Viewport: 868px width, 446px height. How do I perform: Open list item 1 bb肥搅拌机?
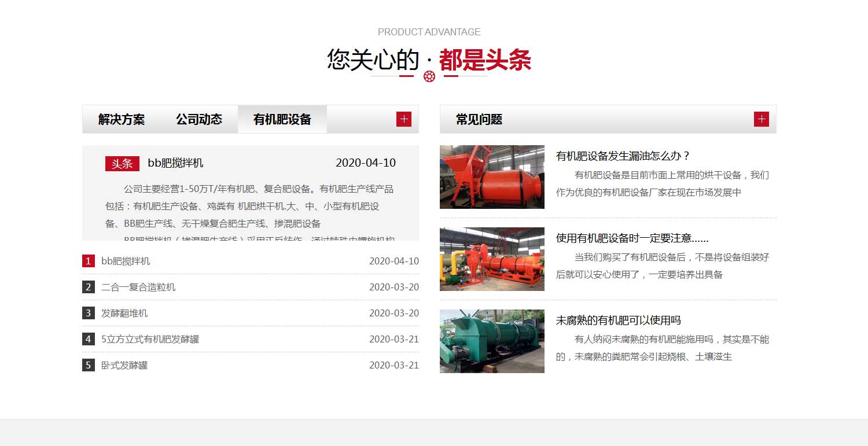coord(126,261)
